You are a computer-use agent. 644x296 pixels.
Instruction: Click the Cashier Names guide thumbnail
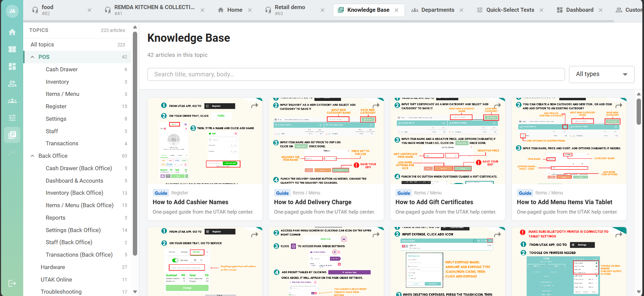point(205,141)
